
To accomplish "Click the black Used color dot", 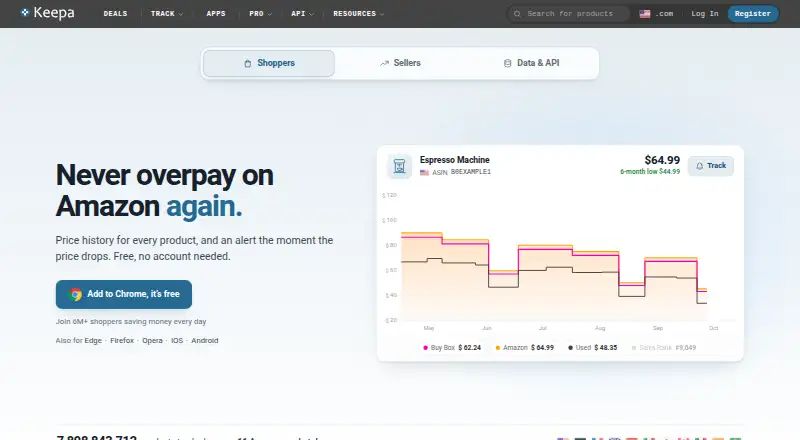I will pos(570,348).
